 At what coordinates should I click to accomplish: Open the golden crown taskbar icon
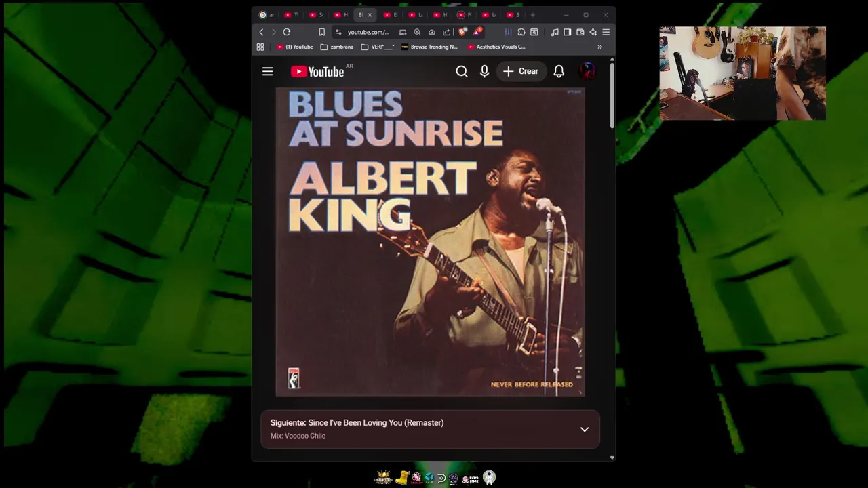point(383,478)
